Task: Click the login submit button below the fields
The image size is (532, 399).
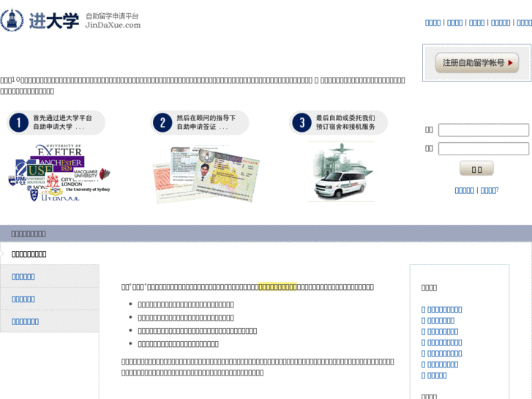Action: [476, 169]
